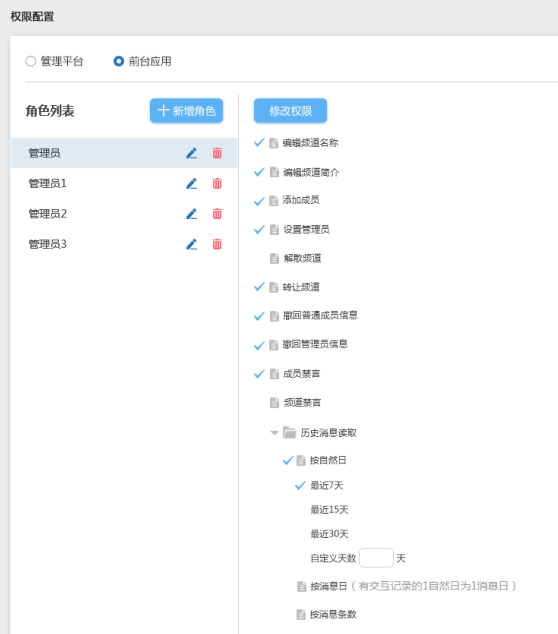
Task: Click the 频道禁言 permission label
Action: 302,403
